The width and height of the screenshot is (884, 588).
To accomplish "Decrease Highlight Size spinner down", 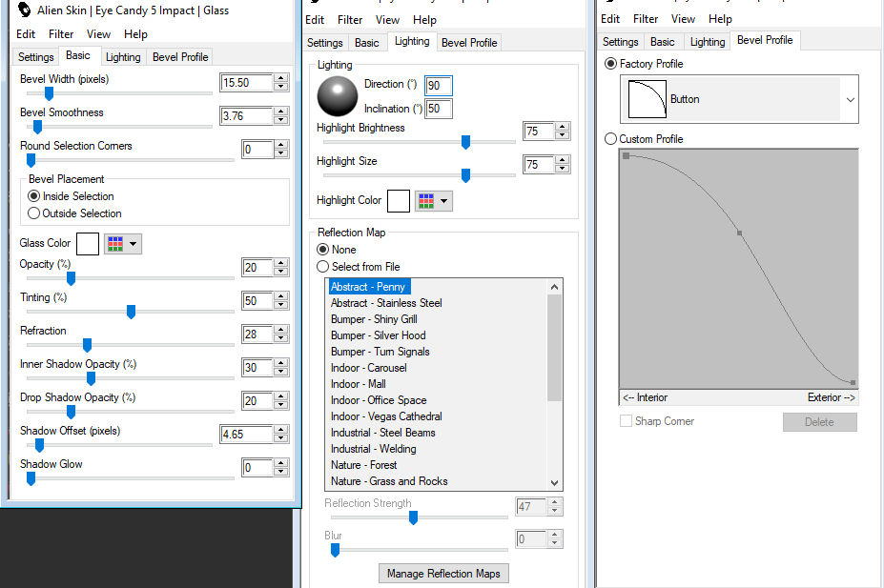I will pos(562,169).
